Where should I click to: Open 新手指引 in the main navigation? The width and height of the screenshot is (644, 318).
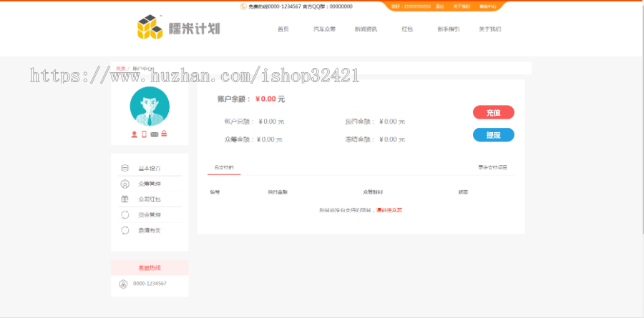(449, 29)
